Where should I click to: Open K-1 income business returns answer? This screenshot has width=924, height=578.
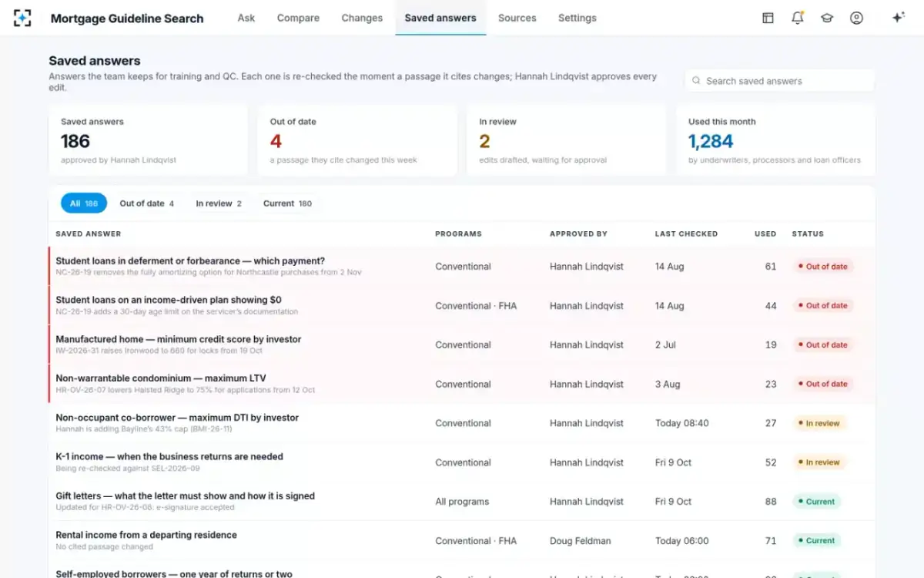462,462
